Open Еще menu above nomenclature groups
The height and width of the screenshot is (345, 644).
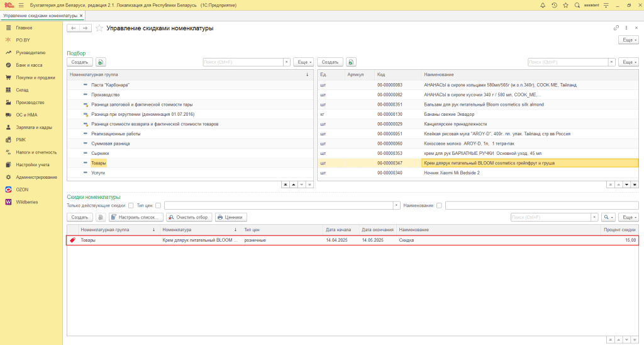(304, 62)
